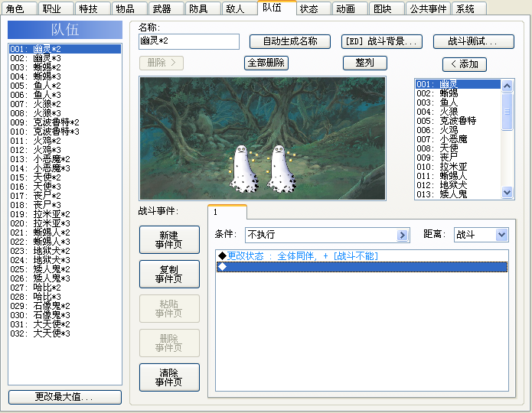
Task: Select troop 012: 火鸡*3
Action: pyautogui.click(x=65, y=150)
